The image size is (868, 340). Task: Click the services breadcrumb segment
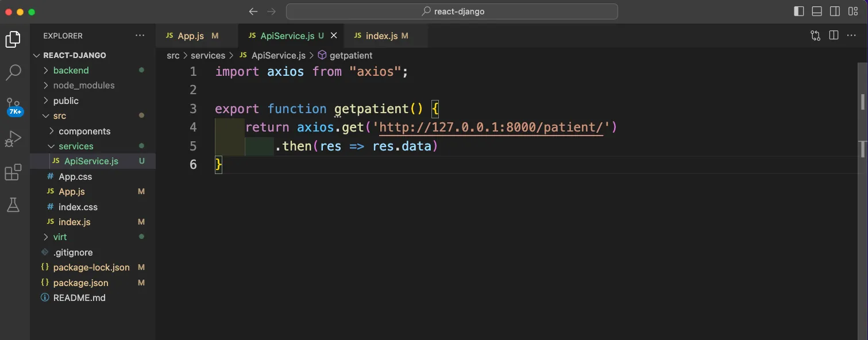[208, 55]
